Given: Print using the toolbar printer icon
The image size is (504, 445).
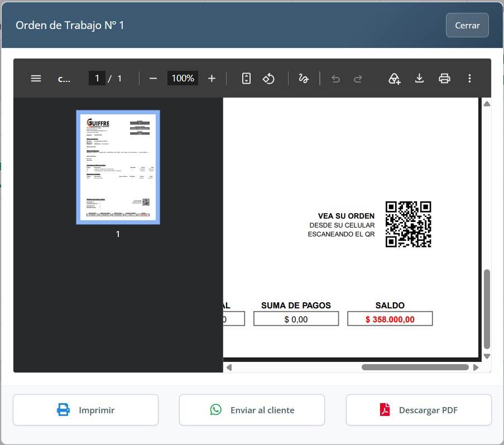Looking at the screenshot, I should click(x=444, y=78).
